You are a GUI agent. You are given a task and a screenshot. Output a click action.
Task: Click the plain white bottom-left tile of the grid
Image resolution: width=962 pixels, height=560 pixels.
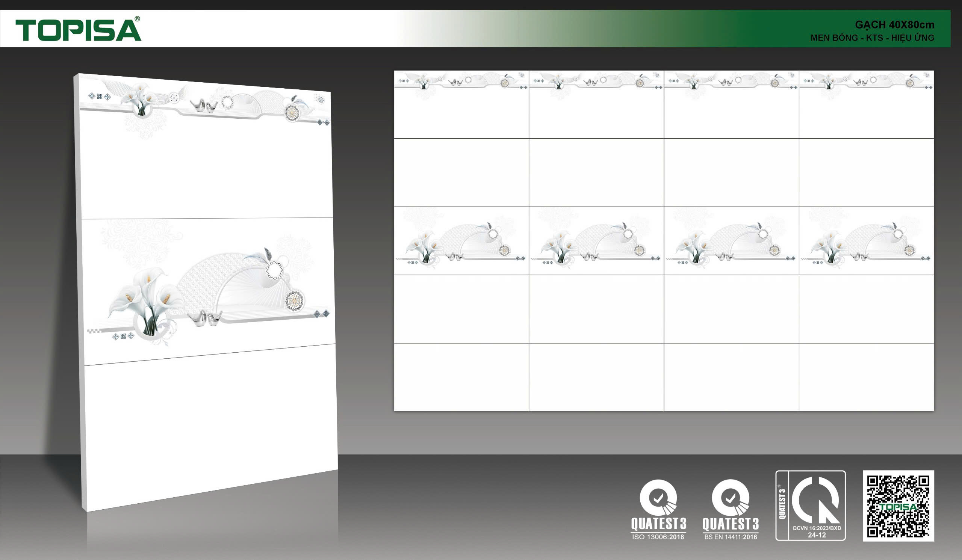pyautogui.click(x=461, y=377)
